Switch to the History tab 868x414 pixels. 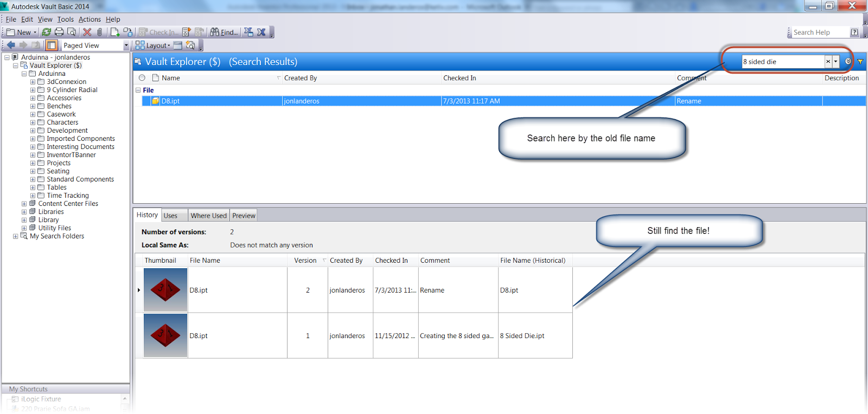tap(147, 215)
